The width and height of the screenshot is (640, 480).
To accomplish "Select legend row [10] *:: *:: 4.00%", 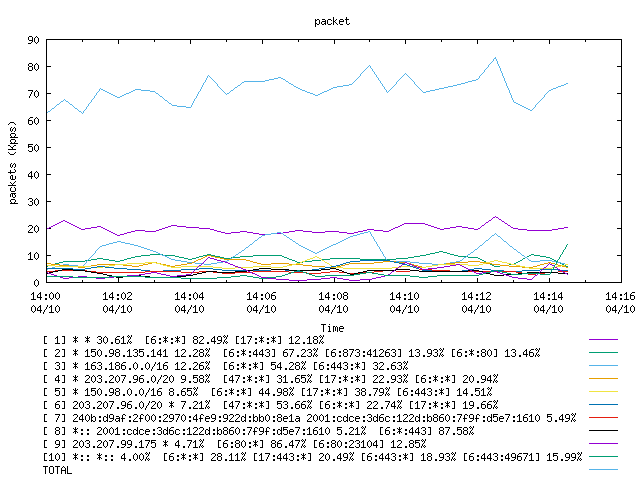I will (x=312, y=457).
